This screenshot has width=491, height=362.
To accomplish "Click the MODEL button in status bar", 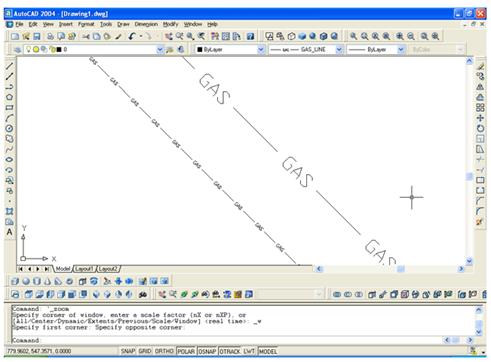I will click(268, 351).
